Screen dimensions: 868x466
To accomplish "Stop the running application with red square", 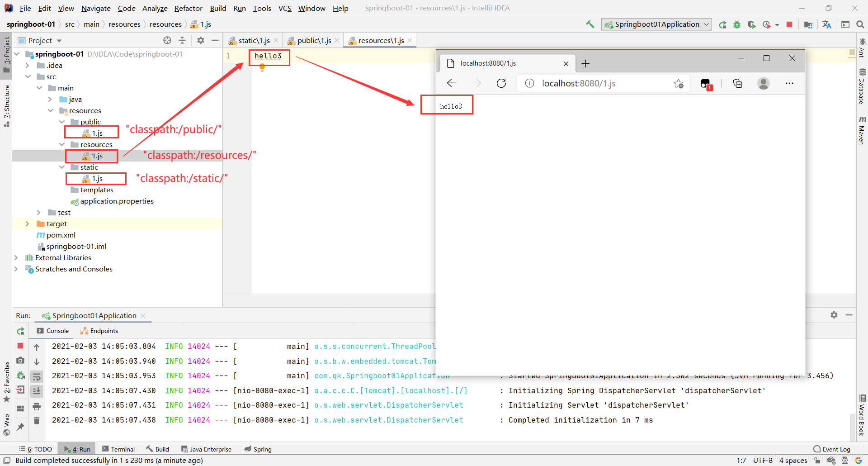I will click(x=789, y=24).
